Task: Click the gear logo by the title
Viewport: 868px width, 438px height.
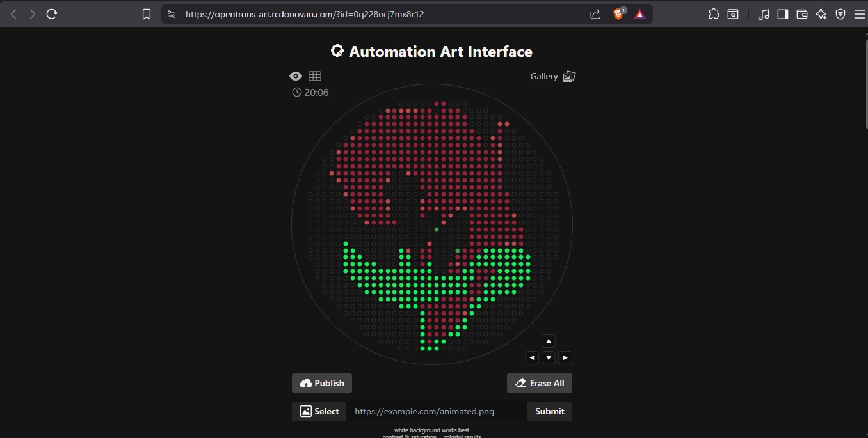Action: (337, 51)
